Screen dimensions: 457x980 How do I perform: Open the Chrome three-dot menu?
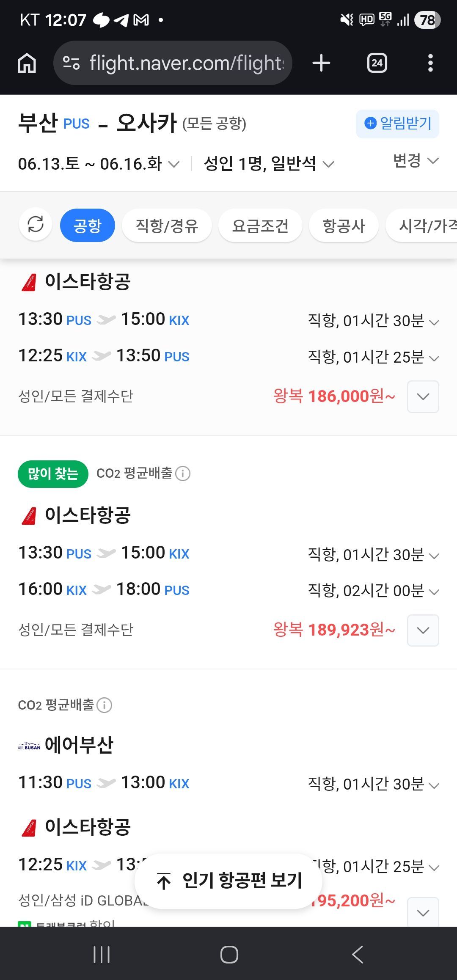430,63
